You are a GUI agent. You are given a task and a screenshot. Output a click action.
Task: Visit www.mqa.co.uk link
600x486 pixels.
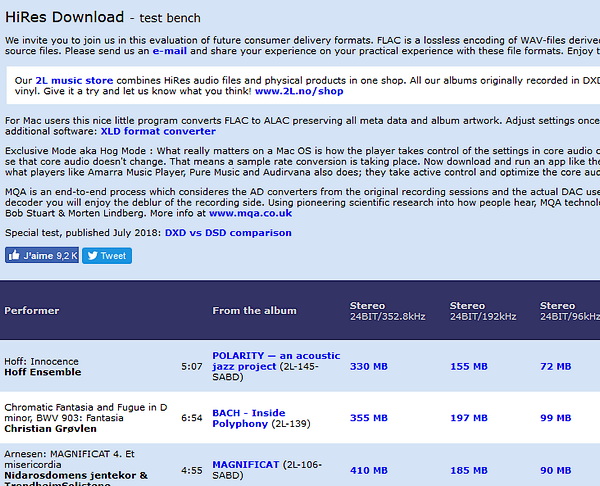coord(250,213)
